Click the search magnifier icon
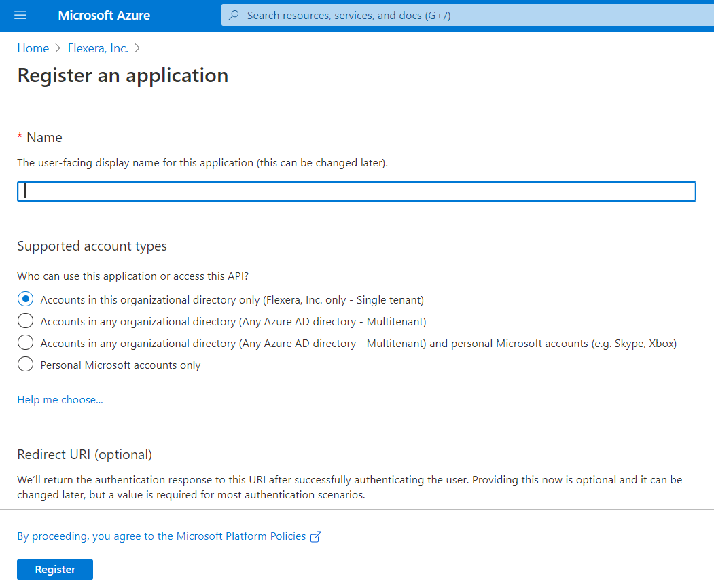Screen dimensions: 714x588 coord(234,14)
